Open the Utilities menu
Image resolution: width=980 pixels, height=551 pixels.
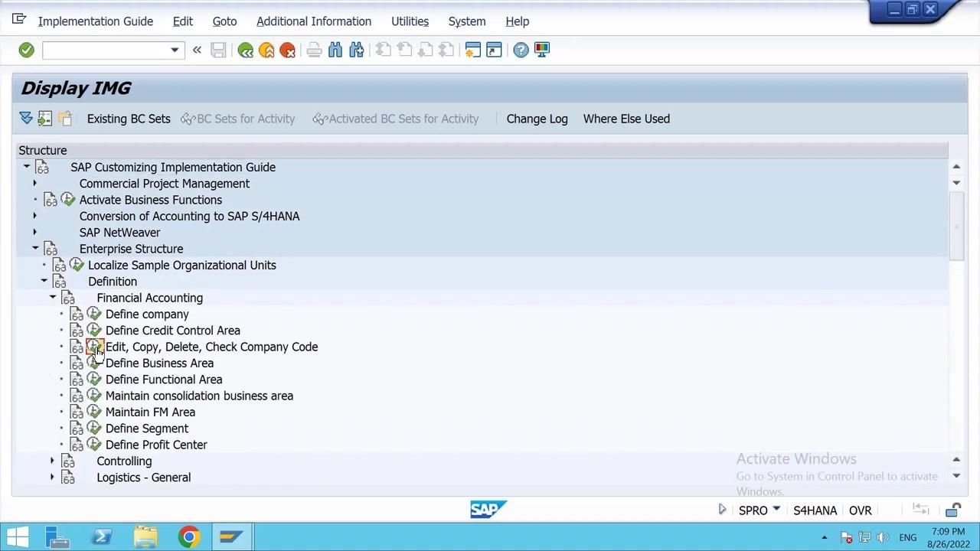[410, 21]
